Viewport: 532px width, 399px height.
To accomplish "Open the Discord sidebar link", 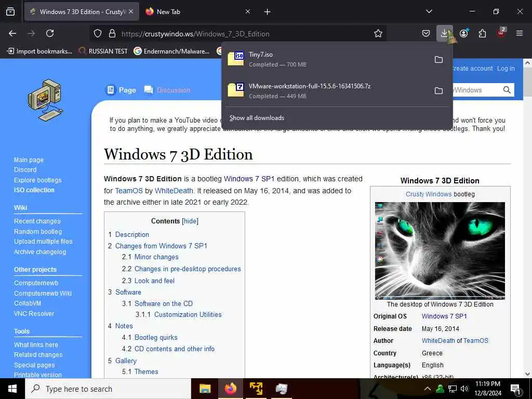I will [x=25, y=170].
